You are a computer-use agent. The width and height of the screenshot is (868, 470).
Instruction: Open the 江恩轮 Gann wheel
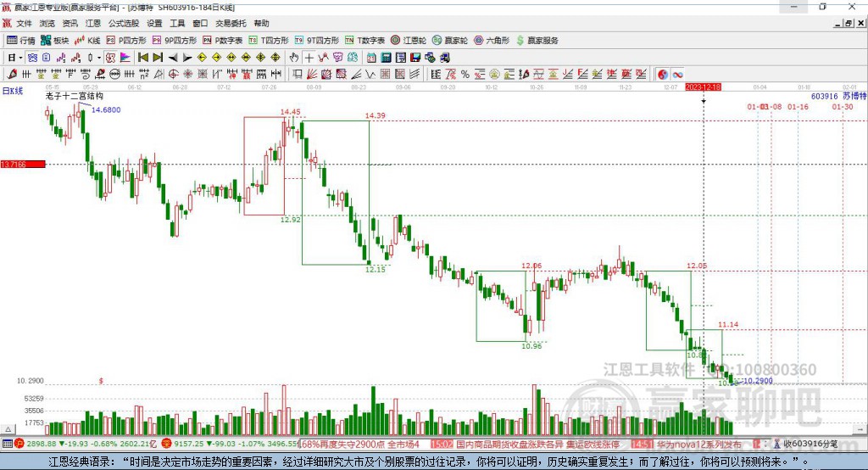pos(409,41)
